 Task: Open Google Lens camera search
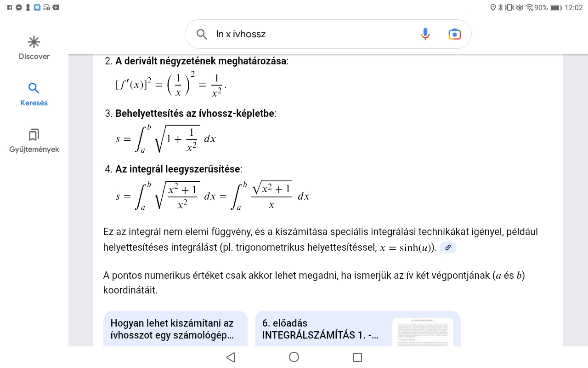click(x=454, y=34)
